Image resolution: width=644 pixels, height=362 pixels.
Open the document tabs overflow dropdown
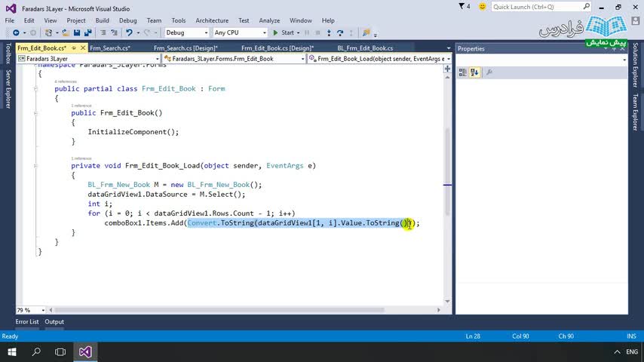[448, 48]
